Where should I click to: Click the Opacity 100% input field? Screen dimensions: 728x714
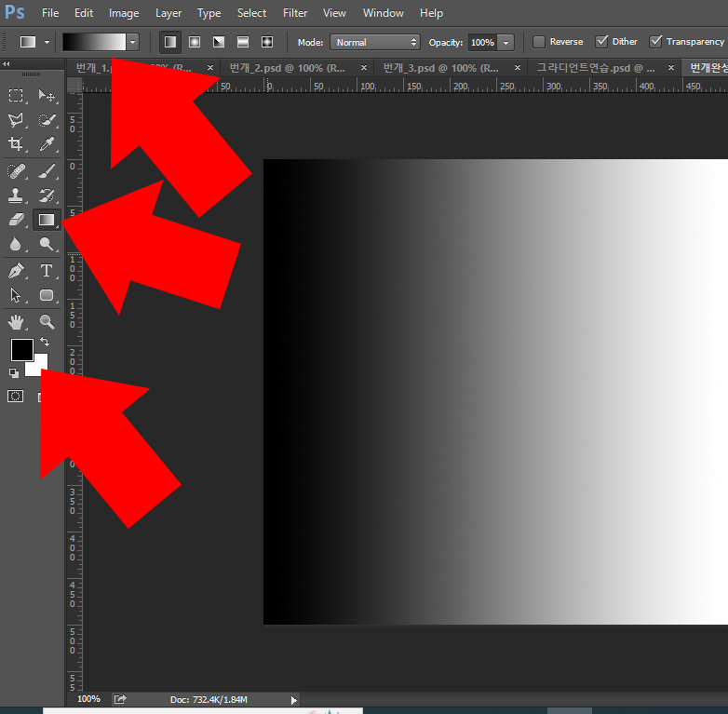point(482,43)
